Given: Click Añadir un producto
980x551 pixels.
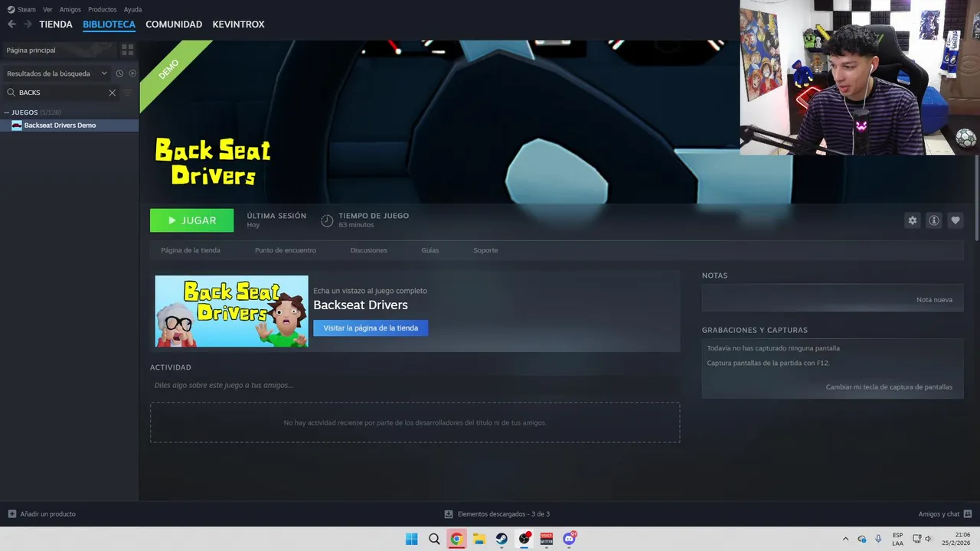Looking at the screenshot, I should coord(42,514).
